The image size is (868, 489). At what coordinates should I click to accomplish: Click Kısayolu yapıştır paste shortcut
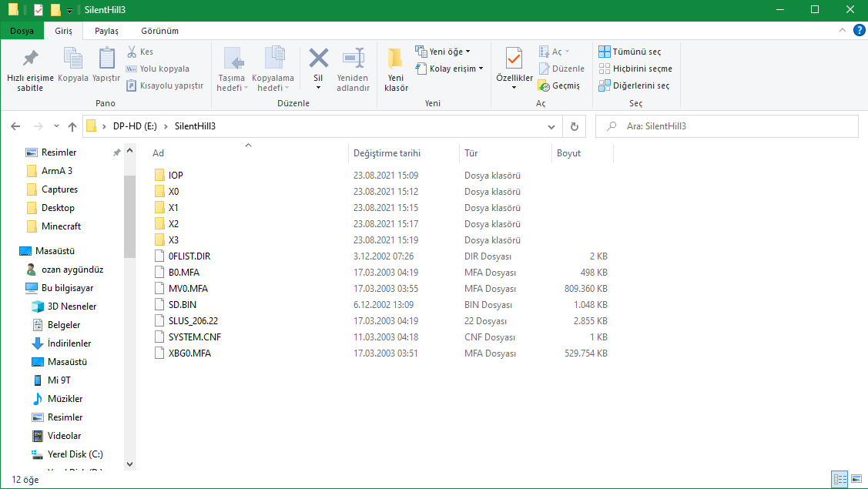pyautogui.click(x=165, y=85)
